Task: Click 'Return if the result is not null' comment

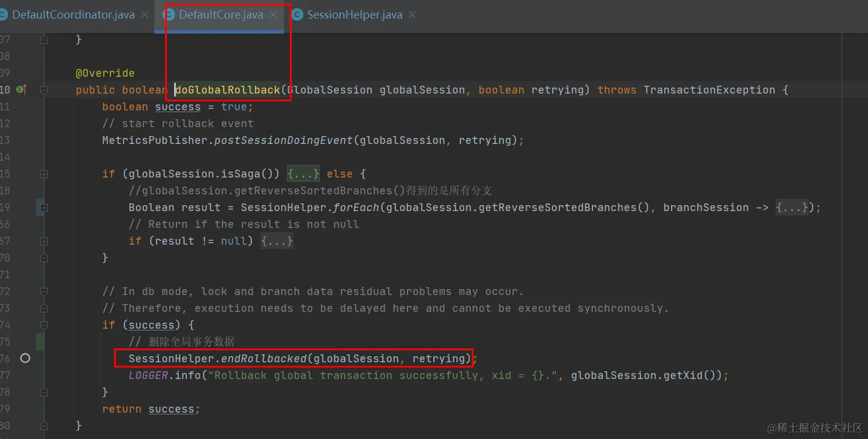Action: click(244, 224)
